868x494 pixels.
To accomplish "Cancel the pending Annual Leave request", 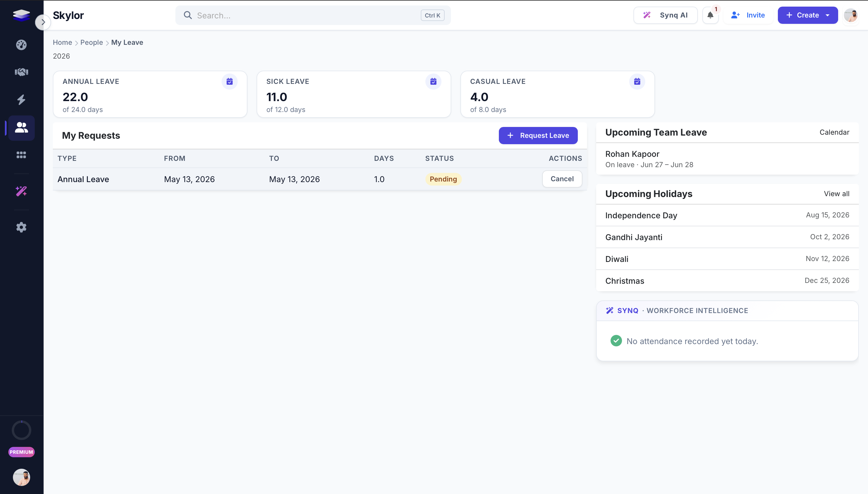I will click(562, 179).
